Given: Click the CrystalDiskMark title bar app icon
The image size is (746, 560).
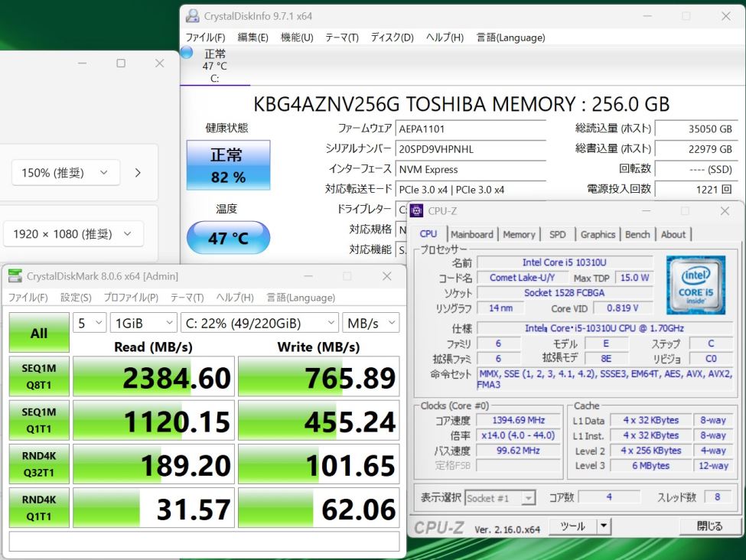Looking at the screenshot, I should [x=15, y=276].
